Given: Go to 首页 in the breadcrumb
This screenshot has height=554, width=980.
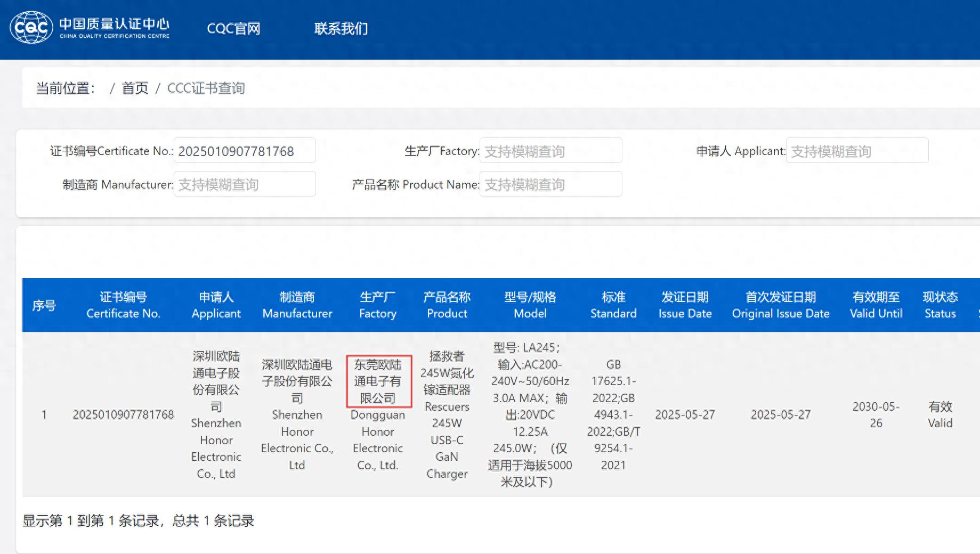Looking at the screenshot, I should point(135,88).
